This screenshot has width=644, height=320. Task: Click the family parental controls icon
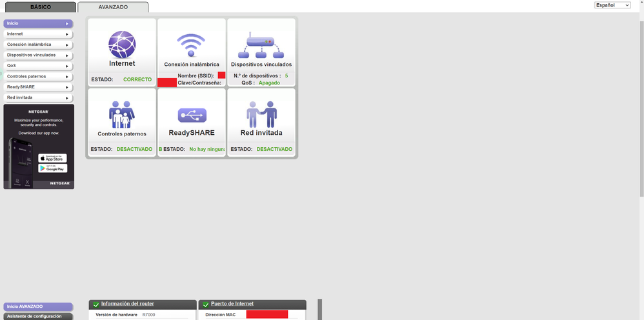122,115
